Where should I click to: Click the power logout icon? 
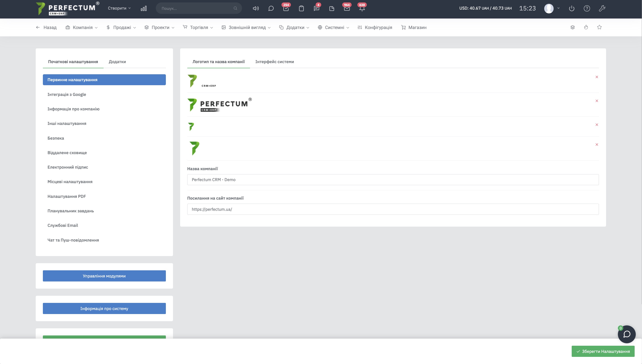pos(571,8)
